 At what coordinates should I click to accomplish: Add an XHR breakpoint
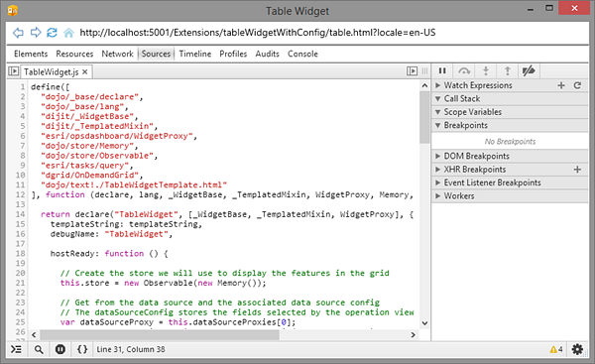tap(577, 170)
